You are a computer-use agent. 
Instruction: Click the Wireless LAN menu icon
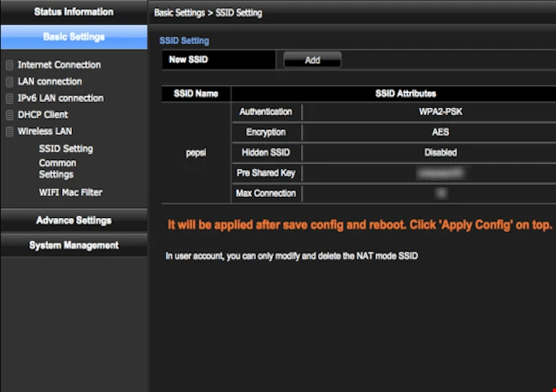(10, 131)
